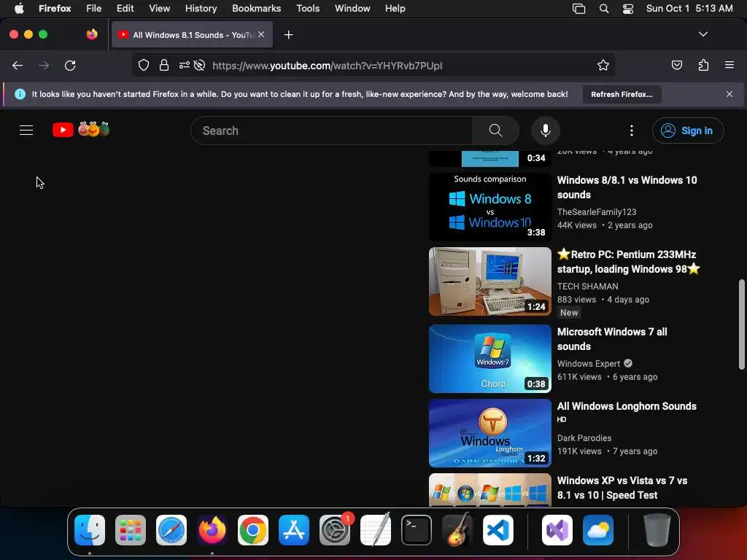Close the All Windows 8.1 Sounds tab
This screenshot has width=747, height=560.
(x=261, y=34)
